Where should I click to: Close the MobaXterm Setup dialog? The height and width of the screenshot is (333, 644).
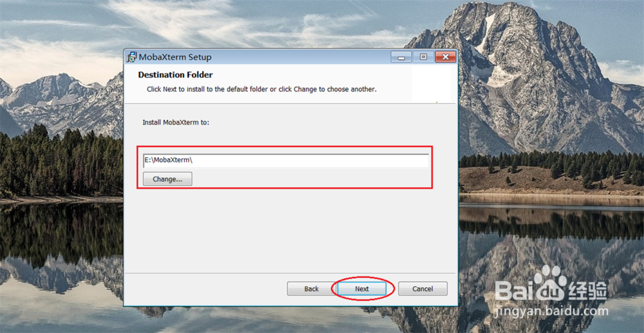point(445,57)
